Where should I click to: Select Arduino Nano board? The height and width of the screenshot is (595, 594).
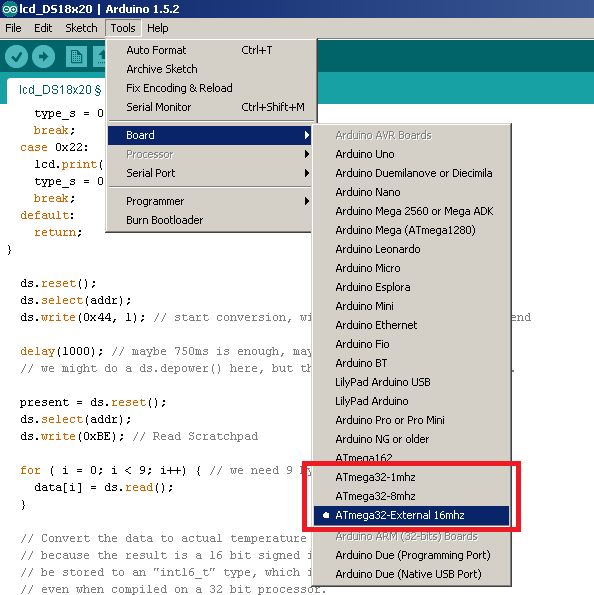pos(411,192)
